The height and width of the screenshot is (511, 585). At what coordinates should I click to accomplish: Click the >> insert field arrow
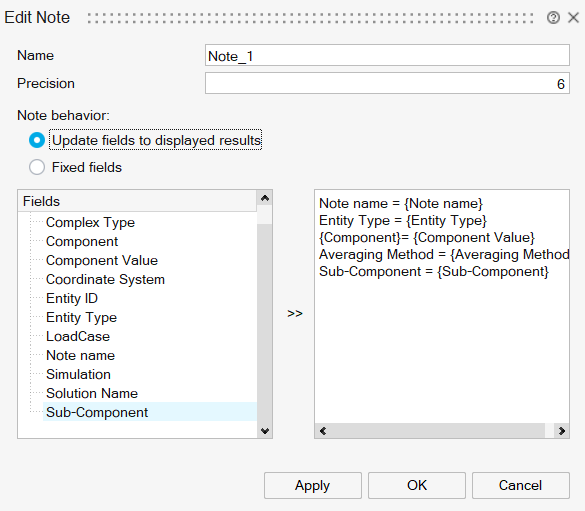point(295,313)
